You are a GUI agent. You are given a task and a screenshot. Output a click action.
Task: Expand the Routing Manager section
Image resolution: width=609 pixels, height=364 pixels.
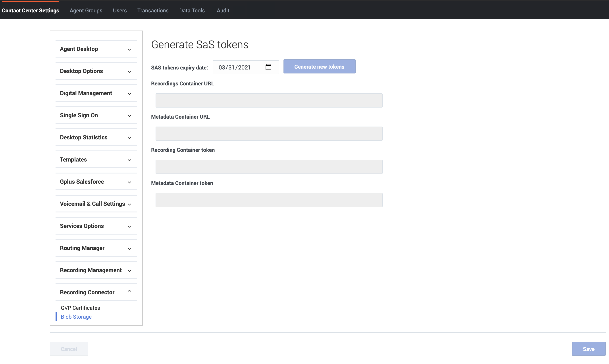pos(96,248)
